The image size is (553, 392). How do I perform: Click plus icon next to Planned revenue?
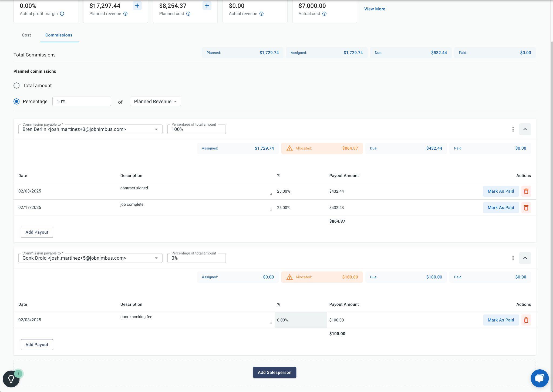[137, 6]
